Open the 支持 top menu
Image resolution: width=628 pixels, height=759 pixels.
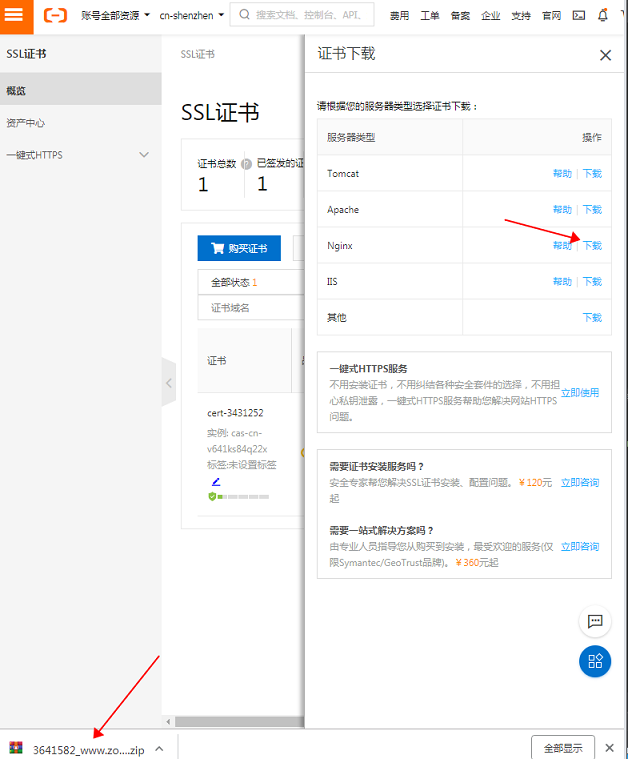[x=521, y=16]
